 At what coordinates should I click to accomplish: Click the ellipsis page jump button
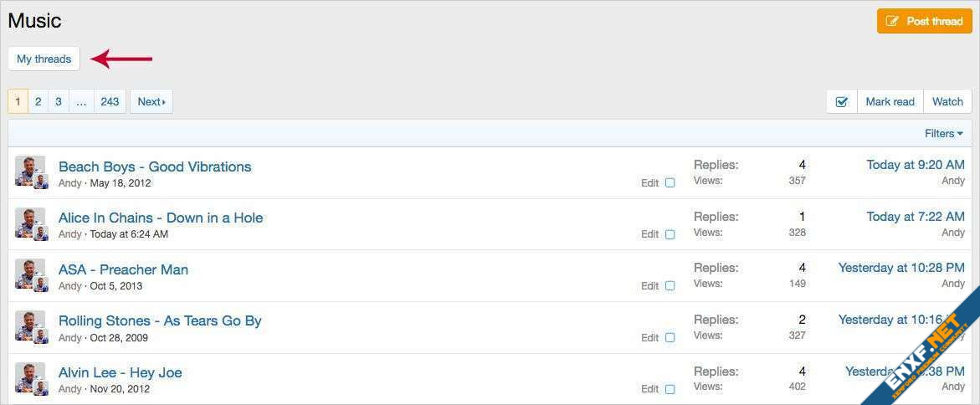(81, 102)
